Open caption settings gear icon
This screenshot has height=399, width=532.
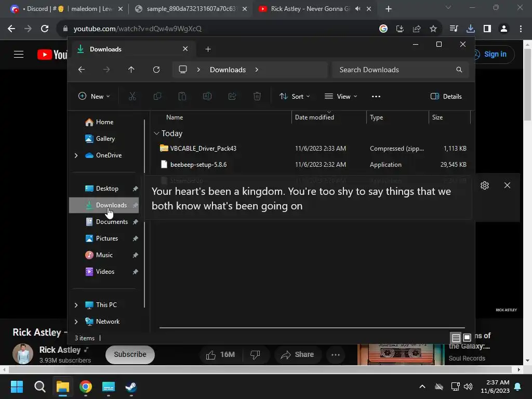click(x=485, y=185)
